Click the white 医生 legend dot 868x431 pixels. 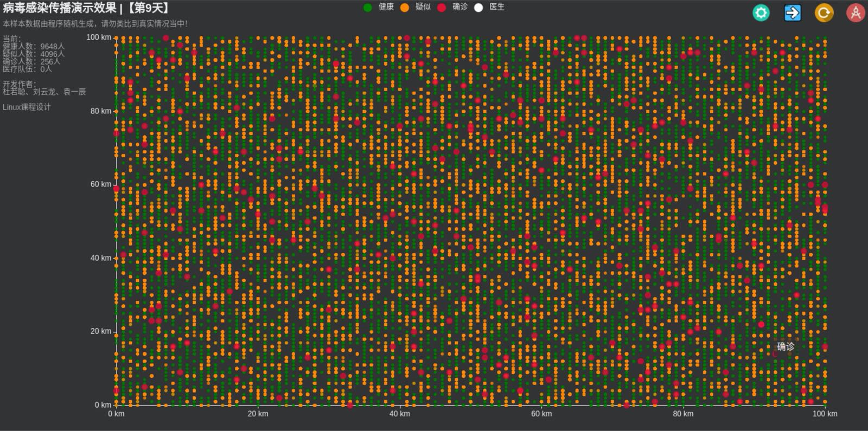pyautogui.click(x=478, y=7)
